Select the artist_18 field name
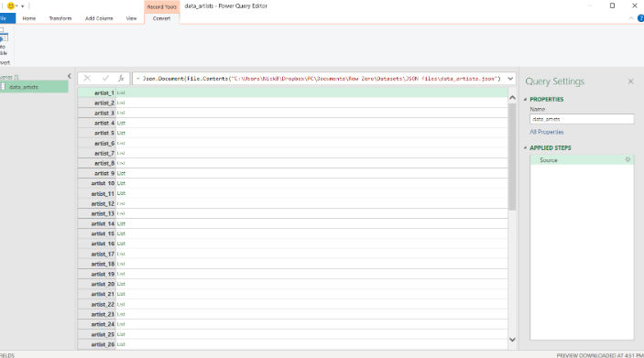The image size is (644, 358). click(x=103, y=264)
